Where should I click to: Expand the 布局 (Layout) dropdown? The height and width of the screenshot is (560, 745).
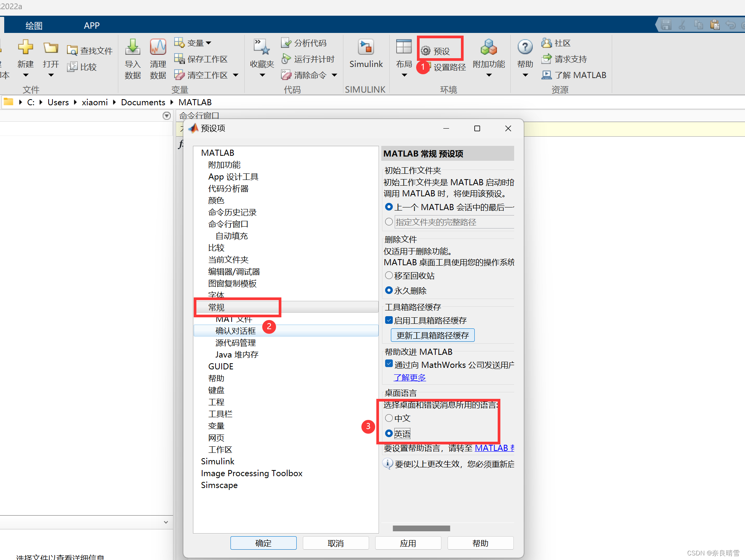point(404,75)
